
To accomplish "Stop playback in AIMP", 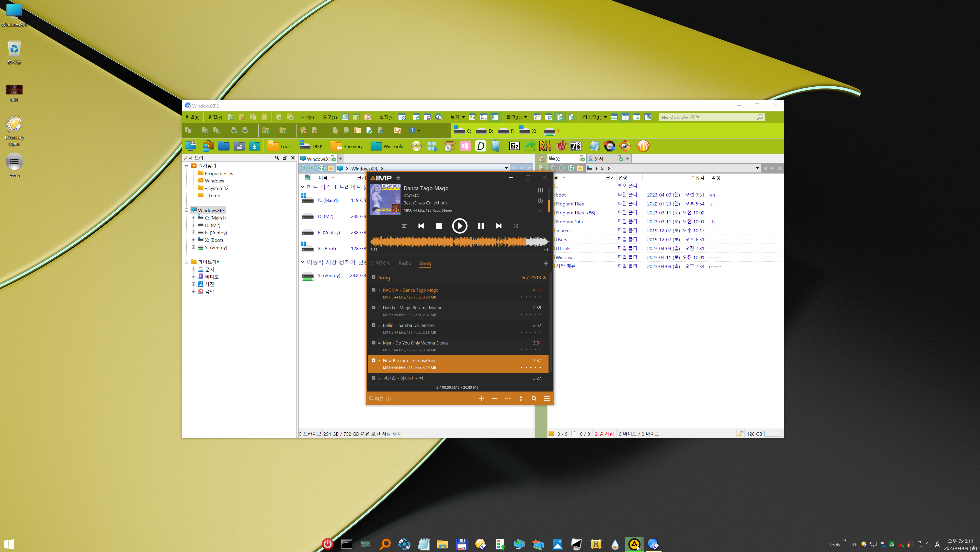I will (439, 226).
